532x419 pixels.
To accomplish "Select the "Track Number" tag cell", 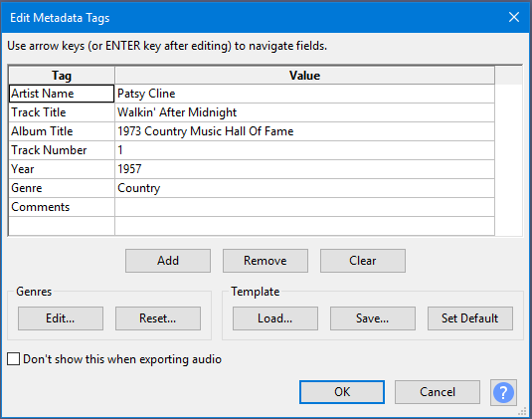I will click(62, 150).
